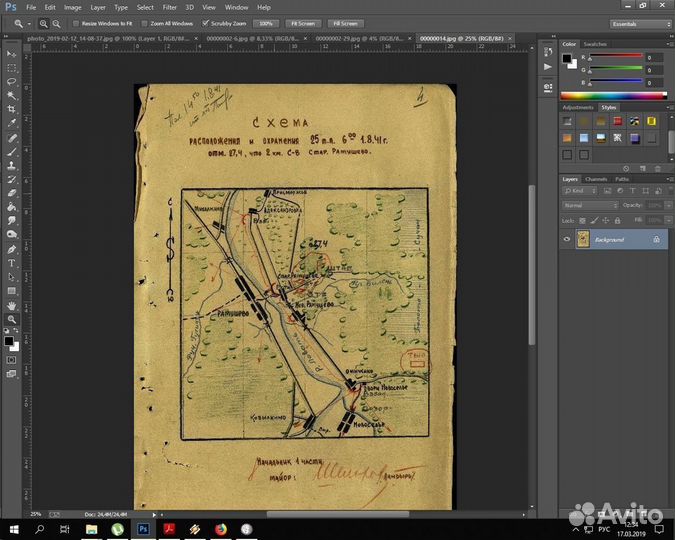Screen dimensions: 675x540
Task: Click the Fit Screen button
Action: pos(303,24)
